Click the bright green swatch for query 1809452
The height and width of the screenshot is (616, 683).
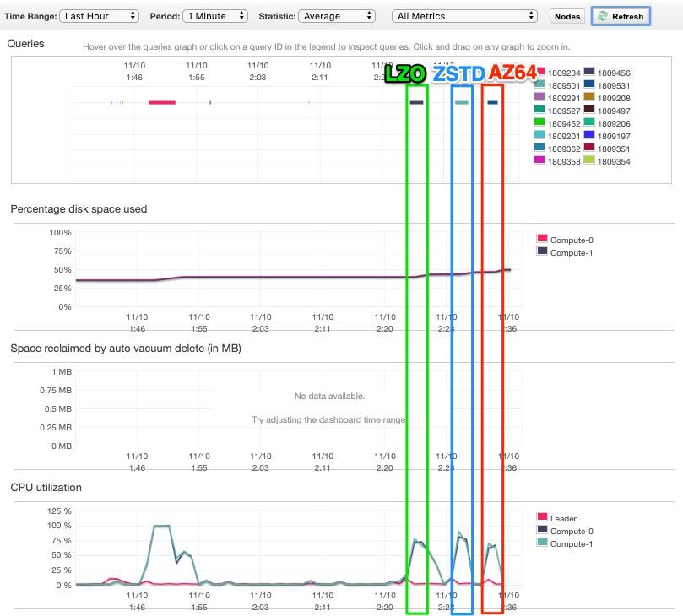coord(541,122)
